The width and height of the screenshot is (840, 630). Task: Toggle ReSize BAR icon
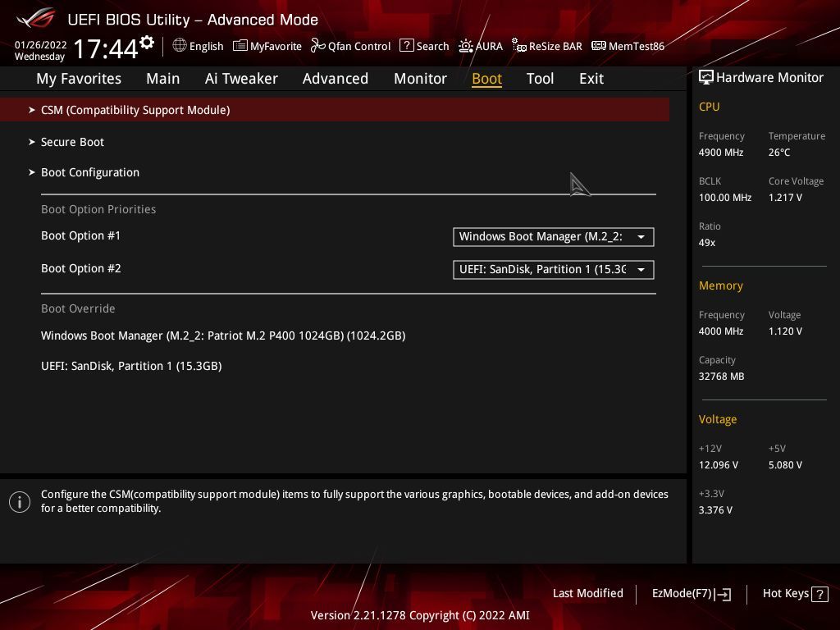click(x=519, y=46)
